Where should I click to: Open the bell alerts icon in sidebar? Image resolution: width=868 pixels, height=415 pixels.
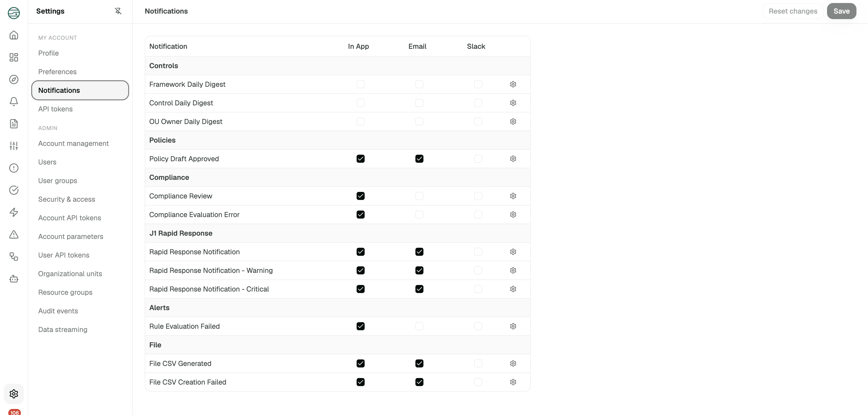coord(14,101)
